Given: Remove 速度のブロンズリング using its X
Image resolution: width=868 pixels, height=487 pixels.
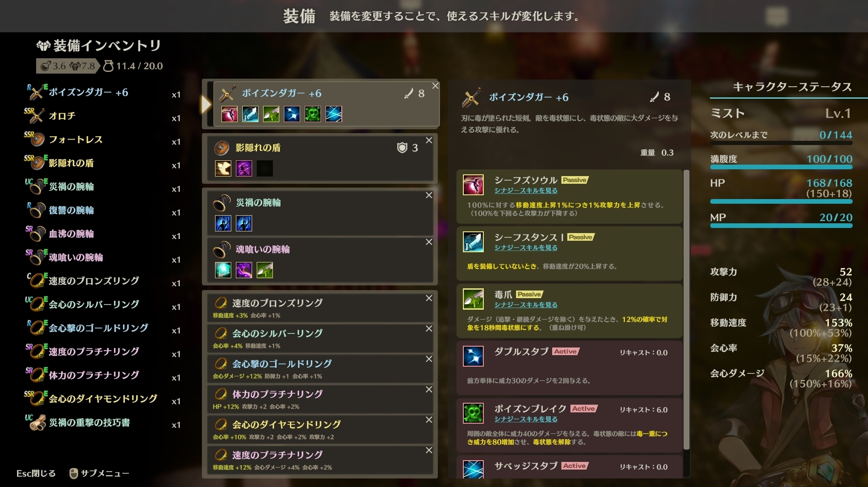Looking at the screenshot, I should click(x=429, y=298).
